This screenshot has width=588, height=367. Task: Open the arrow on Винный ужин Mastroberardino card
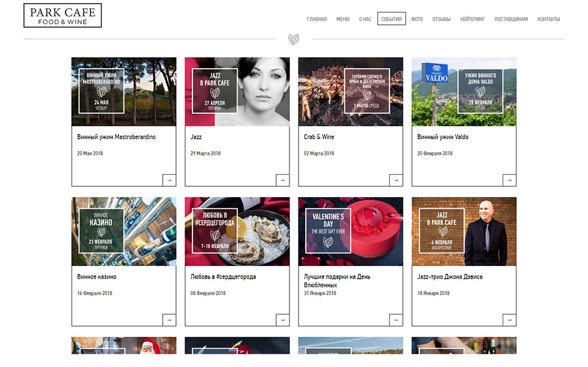[169, 180]
